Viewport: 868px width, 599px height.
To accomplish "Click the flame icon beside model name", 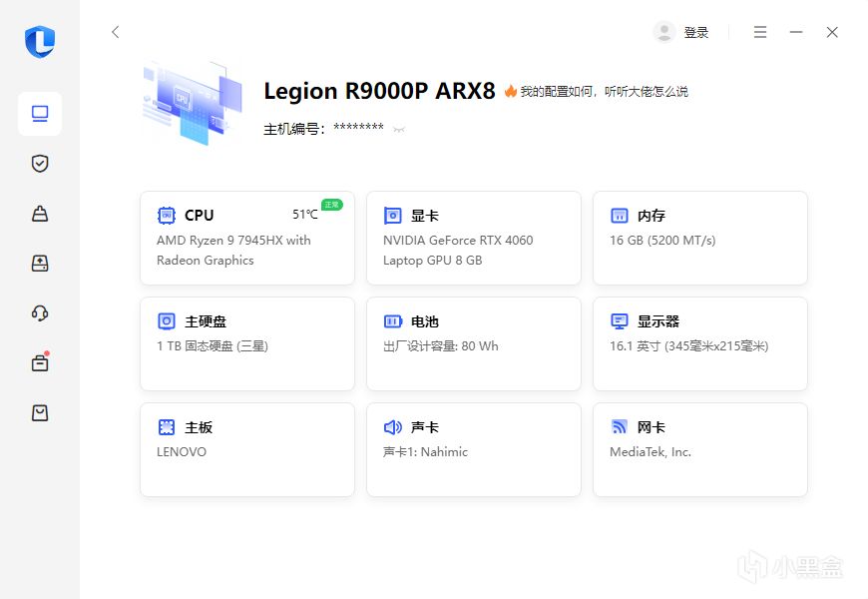I will pyautogui.click(x=511, y=91).
